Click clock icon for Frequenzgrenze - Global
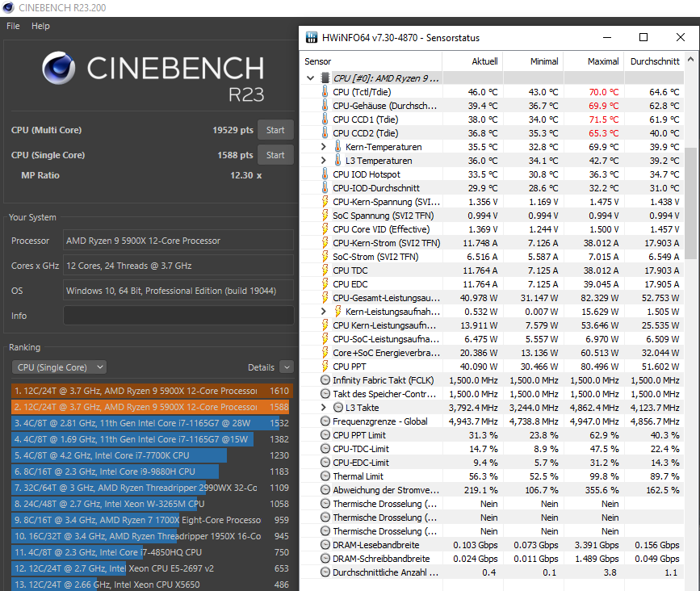The height and width of the screenshot is (591, 700). (x=325, y=421)
